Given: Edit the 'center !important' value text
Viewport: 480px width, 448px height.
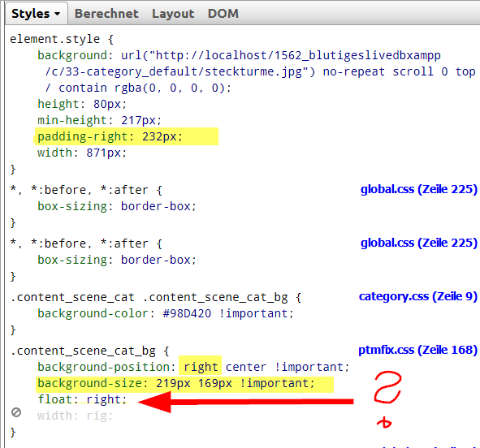Looking at the screenshot, I should [284, 367].
